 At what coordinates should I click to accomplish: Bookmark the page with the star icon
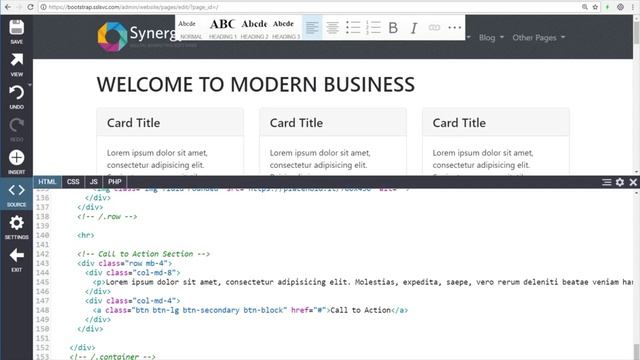[595, 7]
